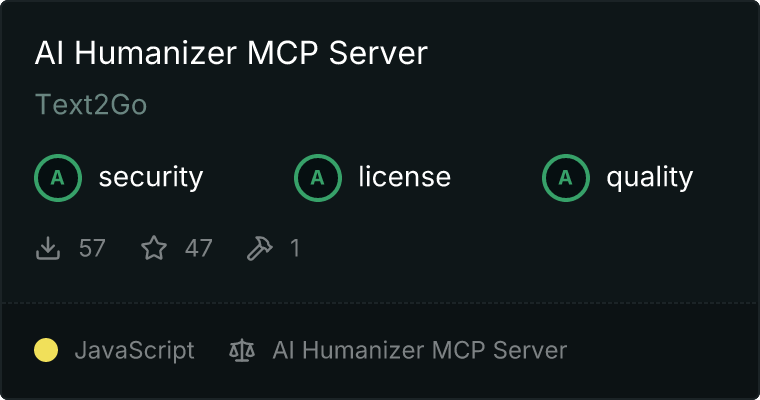
Task: Select the JavaScript language label
Action: point(135,351)
